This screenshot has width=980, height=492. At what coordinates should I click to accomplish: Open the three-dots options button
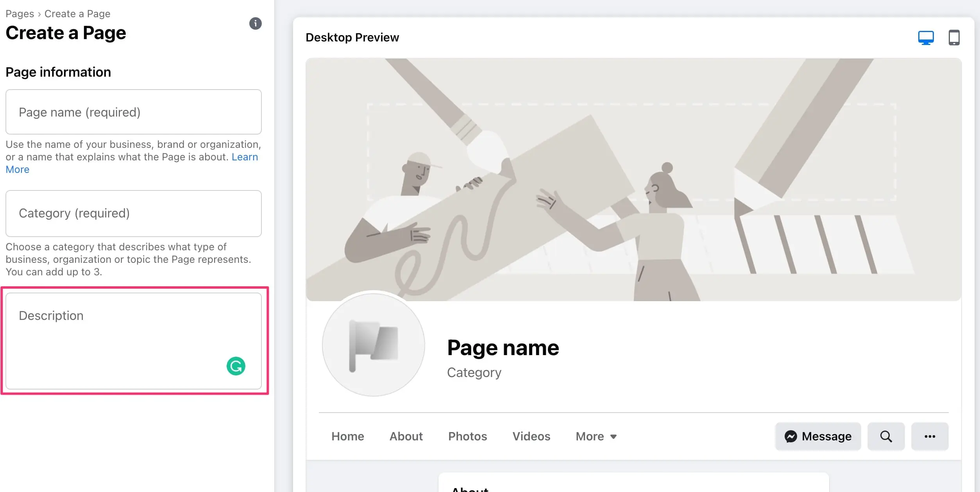click(x=930, y=436)
